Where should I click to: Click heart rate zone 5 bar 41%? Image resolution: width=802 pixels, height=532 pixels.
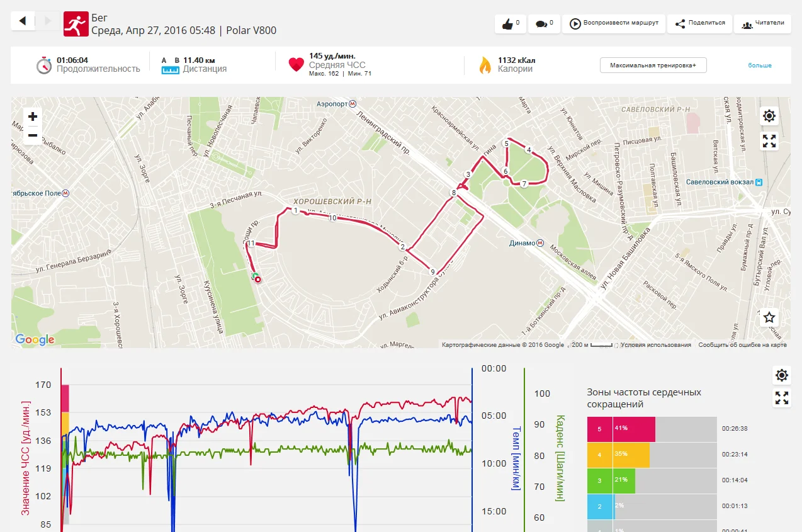pyautogui.click(x=621, y=429)
